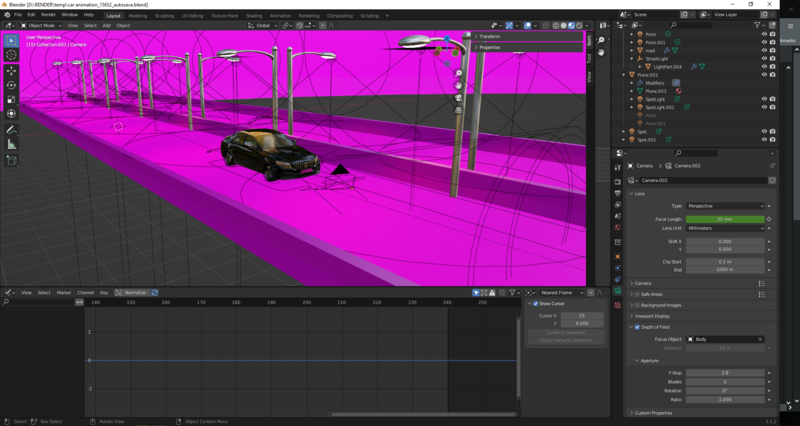Click the Cursor to Selection button
800x426 pixels.
pos(566,332)
